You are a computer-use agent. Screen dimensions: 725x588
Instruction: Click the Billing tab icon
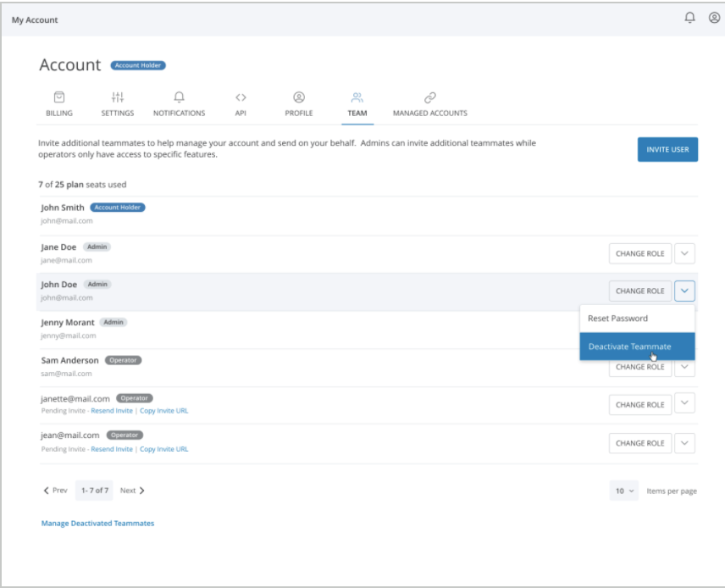(x=58, y=97)
